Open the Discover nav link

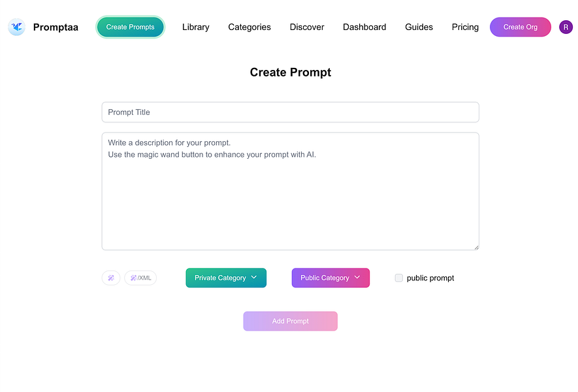coord(307,27)
